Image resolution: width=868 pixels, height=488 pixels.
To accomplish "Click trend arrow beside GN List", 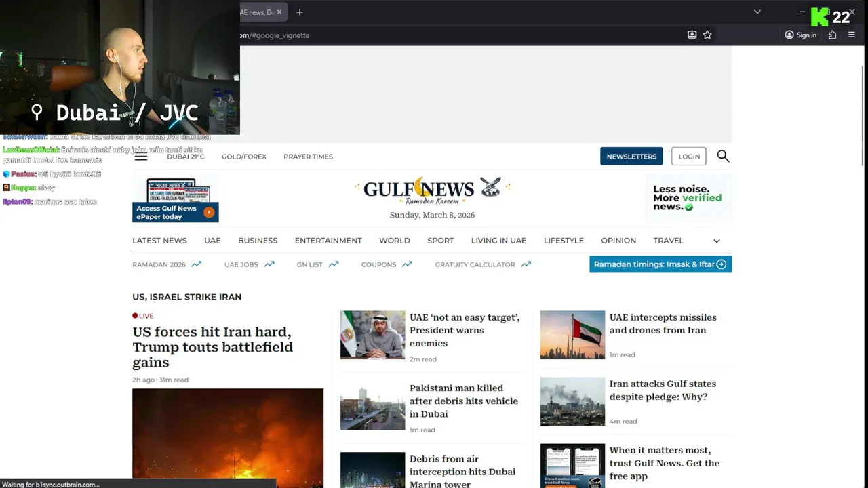I will coord(334,264).
